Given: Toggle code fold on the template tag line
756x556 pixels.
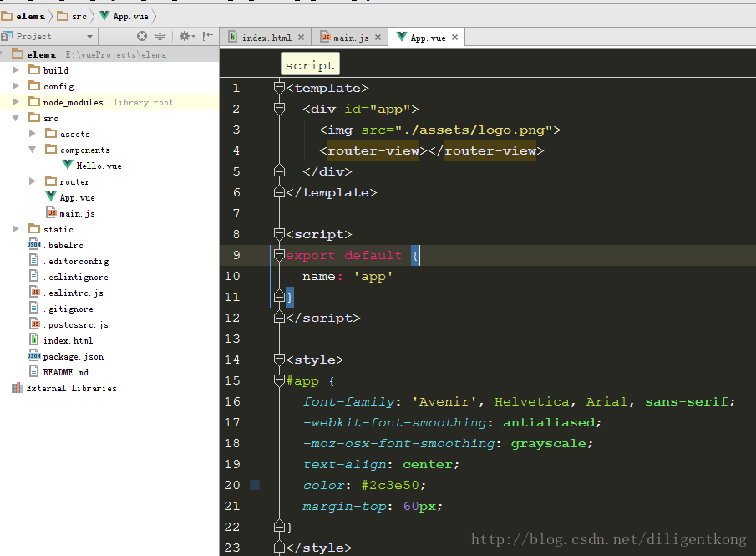Looking at the screenshot, I should click(279, 88).
